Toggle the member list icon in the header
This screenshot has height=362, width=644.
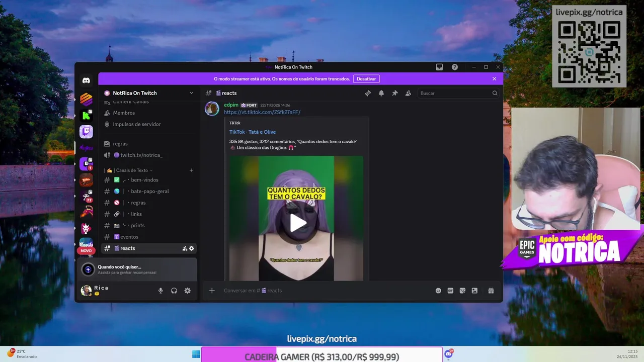408,93
